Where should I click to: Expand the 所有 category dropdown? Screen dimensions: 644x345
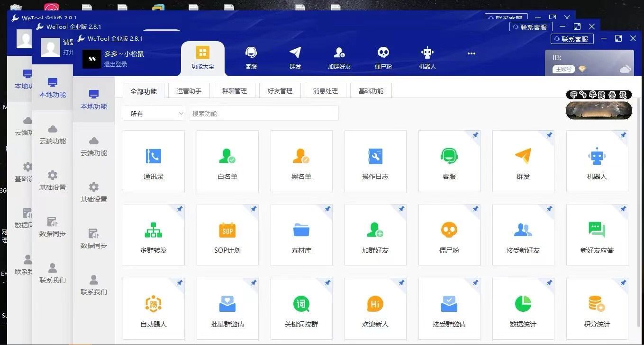pyautogui.click(x=154, y=114)
